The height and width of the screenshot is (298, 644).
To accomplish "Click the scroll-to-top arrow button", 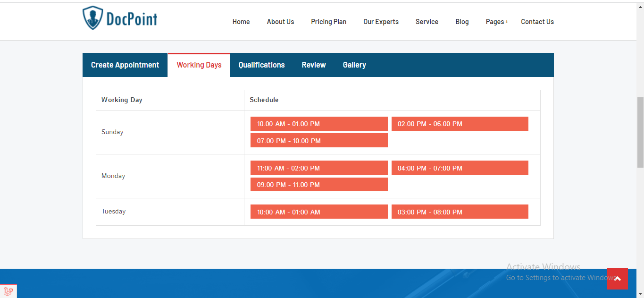I will point(617,279).
